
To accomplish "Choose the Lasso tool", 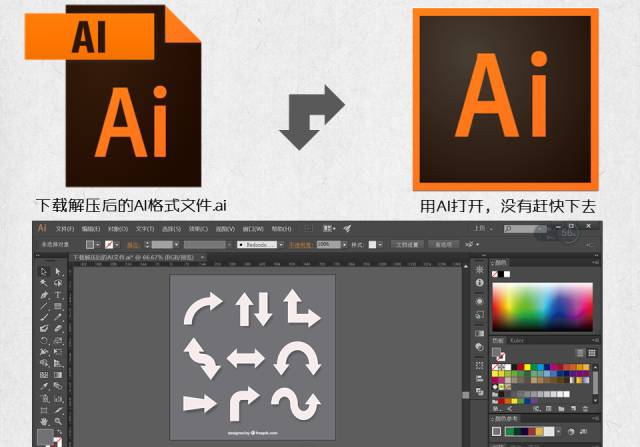I will (x=58, y=282).
